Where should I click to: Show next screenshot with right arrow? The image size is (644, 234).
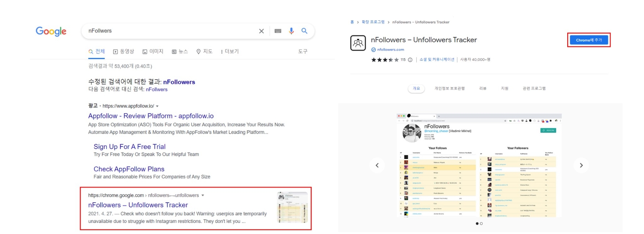point(581,165)
